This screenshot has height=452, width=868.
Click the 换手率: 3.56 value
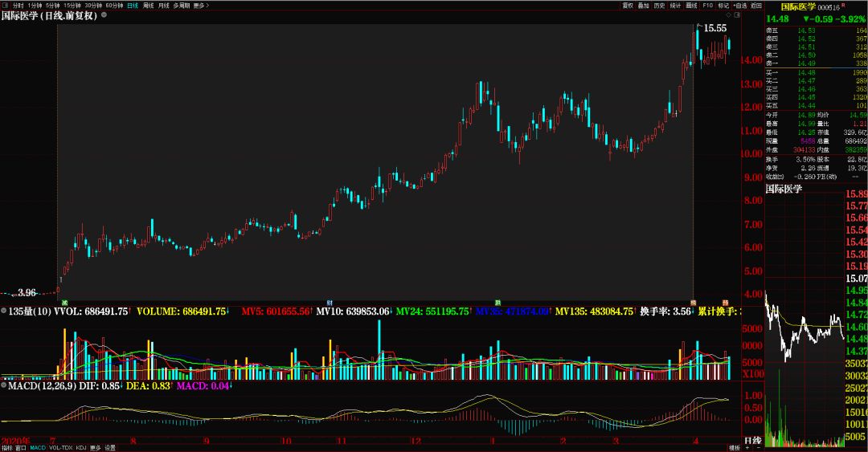tap(666, 312)
